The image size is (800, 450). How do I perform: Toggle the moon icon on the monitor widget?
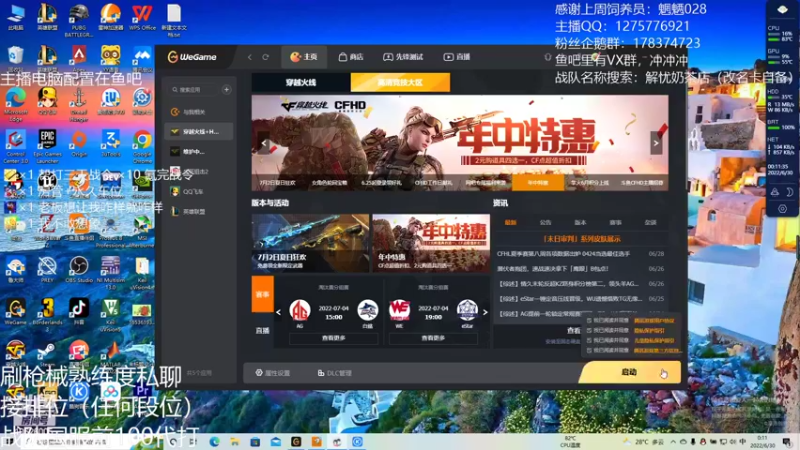(x=789, y=192)
